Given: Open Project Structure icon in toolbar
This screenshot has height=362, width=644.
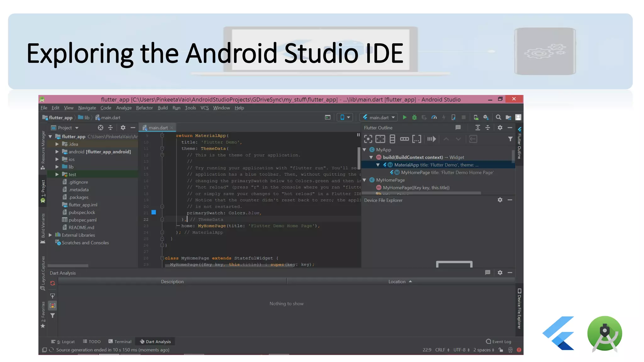Looking at the screenshot, I should tap(508, 117).
